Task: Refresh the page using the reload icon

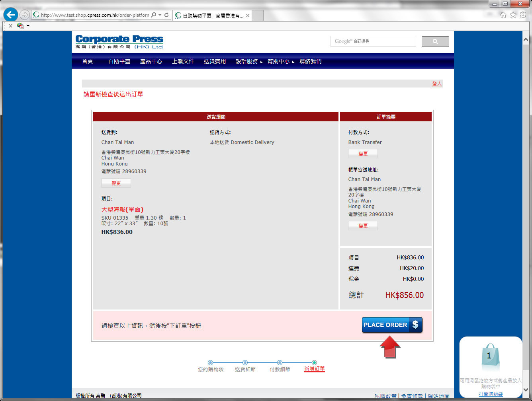Action: pos(166,15)
